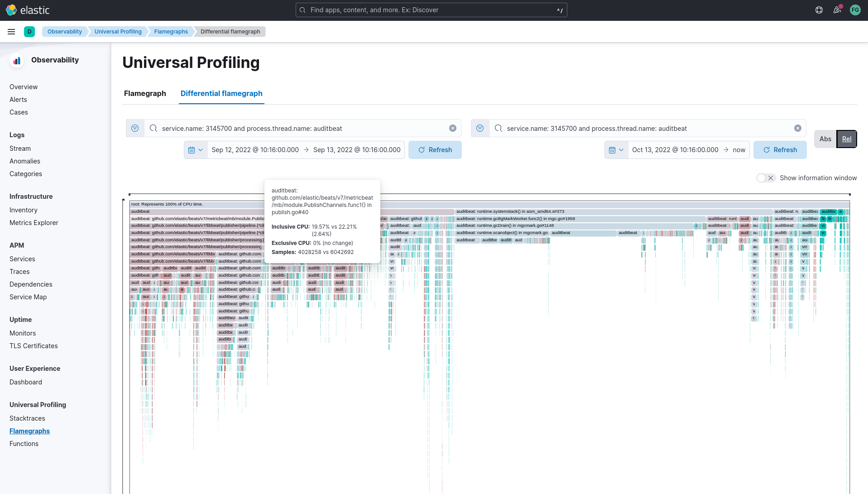The width and height of the screenshot is (868, 494).
Task: Open the hamburger navigation menu
Action: coord(11,32)
